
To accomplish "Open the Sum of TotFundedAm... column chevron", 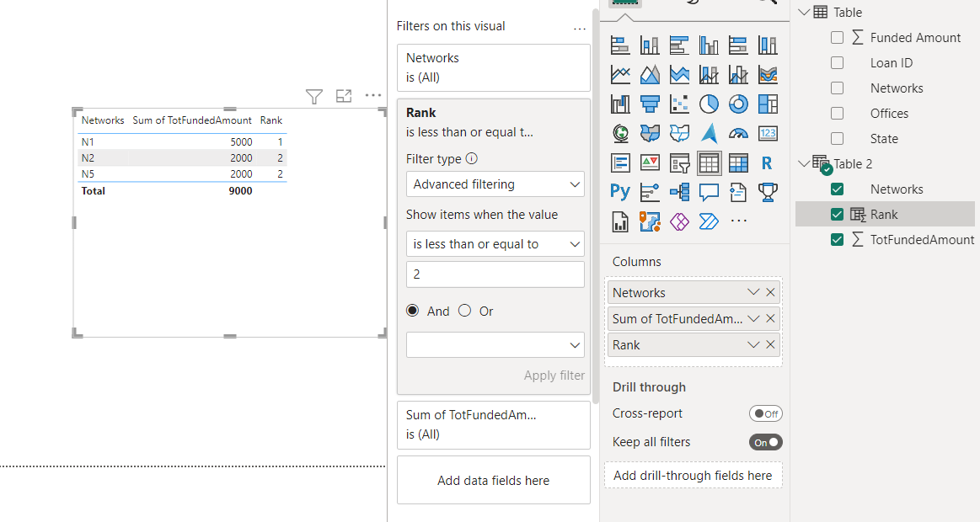I will click(x=753, y=318).
